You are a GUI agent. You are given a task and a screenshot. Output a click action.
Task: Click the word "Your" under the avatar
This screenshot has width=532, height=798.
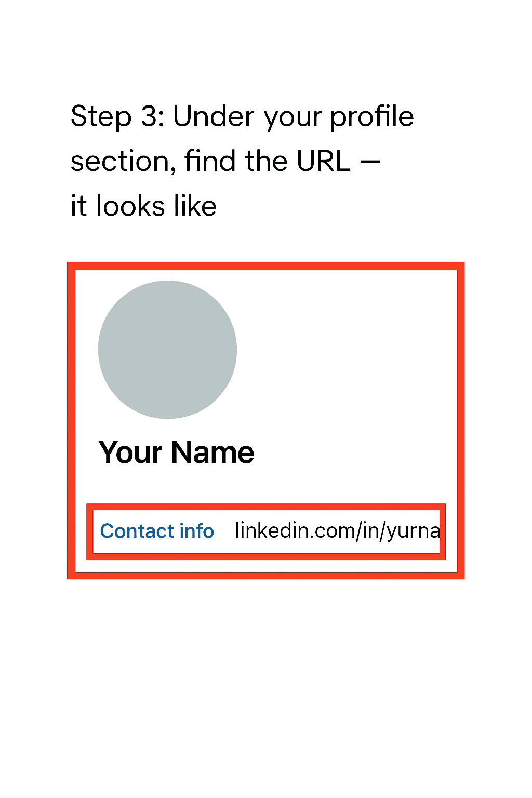point(130,452)
